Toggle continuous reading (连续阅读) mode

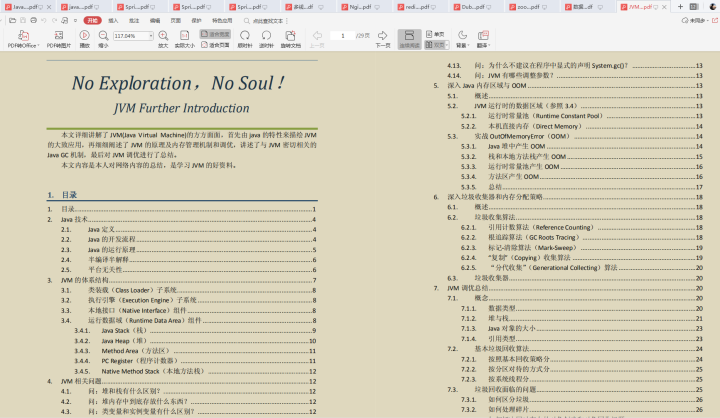[409, 39]
